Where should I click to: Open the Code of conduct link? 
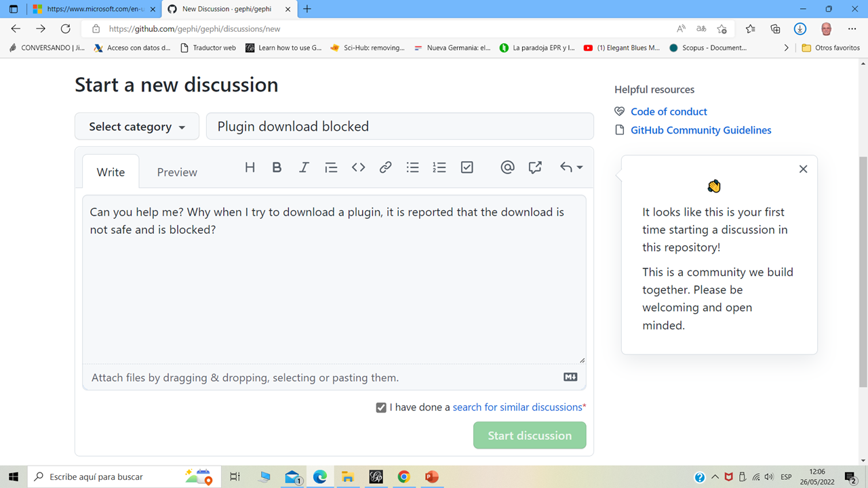point(669,111)
